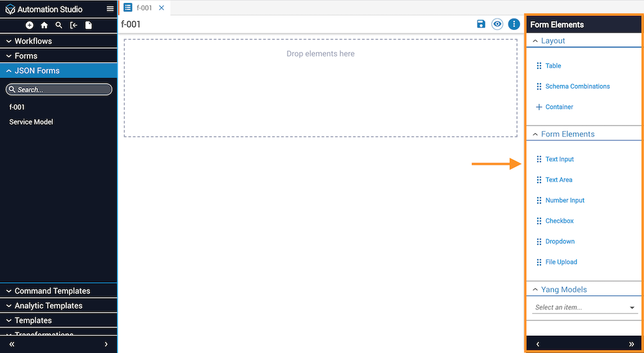Screen dimensions: 644x353
Task: Click the Container plus icon
Action: click(539, 107)
